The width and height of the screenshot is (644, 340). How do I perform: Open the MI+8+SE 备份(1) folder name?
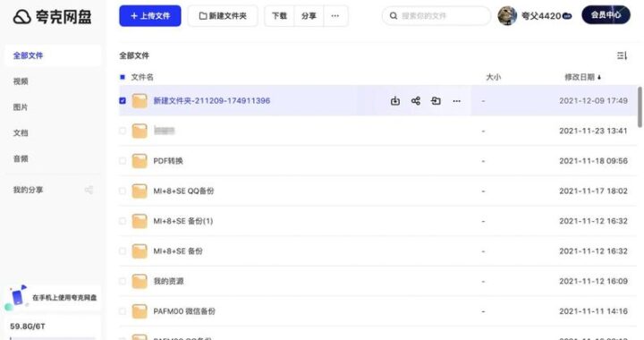point(183,221)
